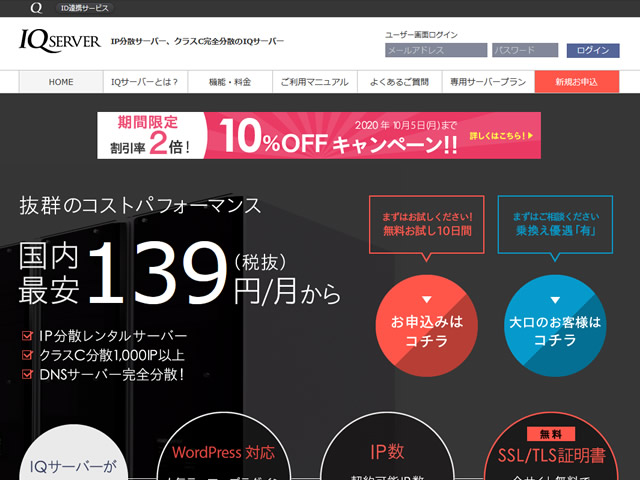
Task: Click the 139 price text
Action: tap(157, 273)
